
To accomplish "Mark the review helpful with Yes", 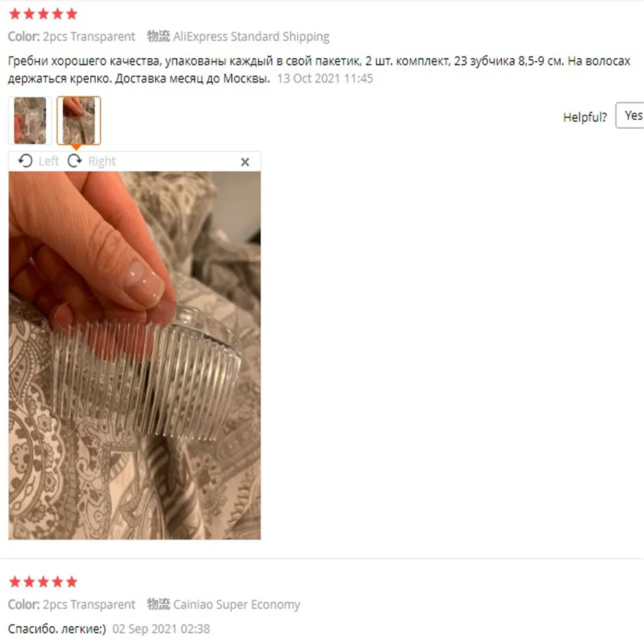I will tap(630, 116).
